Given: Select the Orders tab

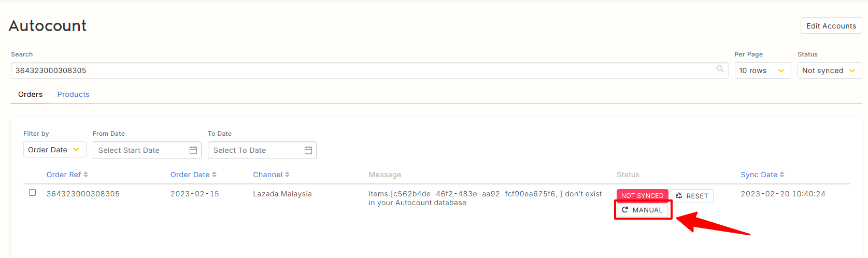Looking at the screenshot, I should tap(31, 94).
